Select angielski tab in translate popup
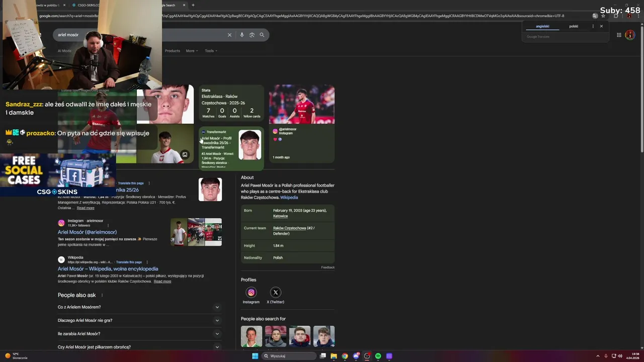 (542, 26)
